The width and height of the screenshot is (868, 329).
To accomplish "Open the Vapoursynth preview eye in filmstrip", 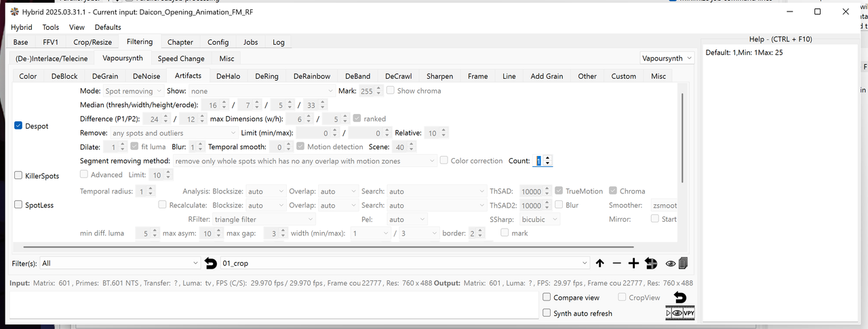I will 677,313.
